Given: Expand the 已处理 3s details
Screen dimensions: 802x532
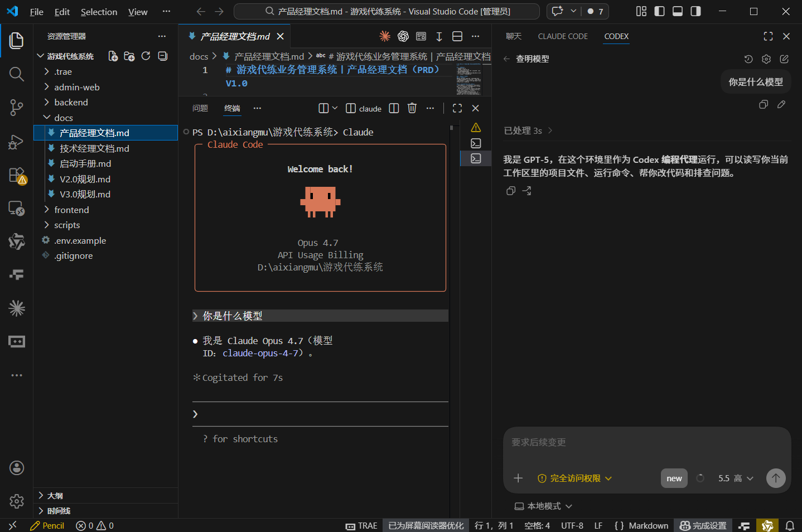Looking at the screenshot, I should [528, 130].
